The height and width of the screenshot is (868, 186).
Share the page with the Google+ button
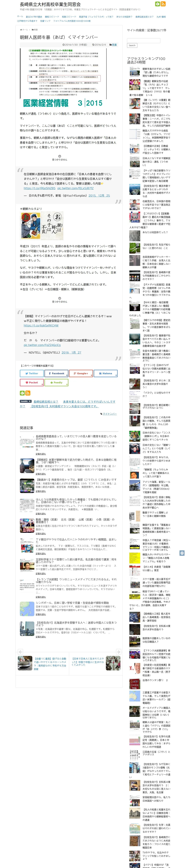point(81,373)
